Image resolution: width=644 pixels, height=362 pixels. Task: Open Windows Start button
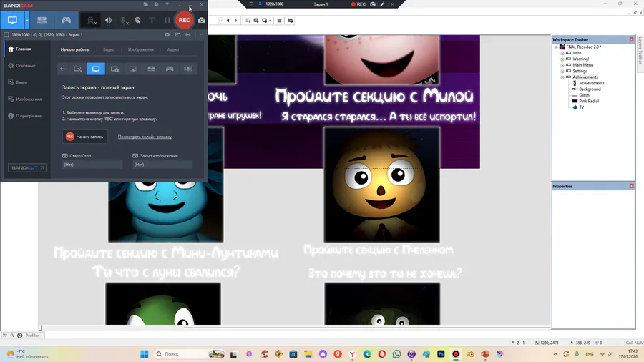[144, 354]
